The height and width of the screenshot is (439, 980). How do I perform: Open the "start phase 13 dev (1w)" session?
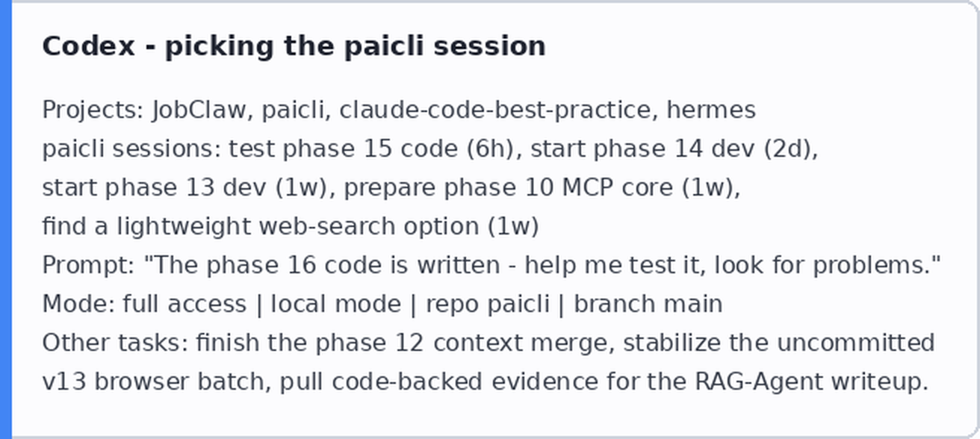(184, 187)
